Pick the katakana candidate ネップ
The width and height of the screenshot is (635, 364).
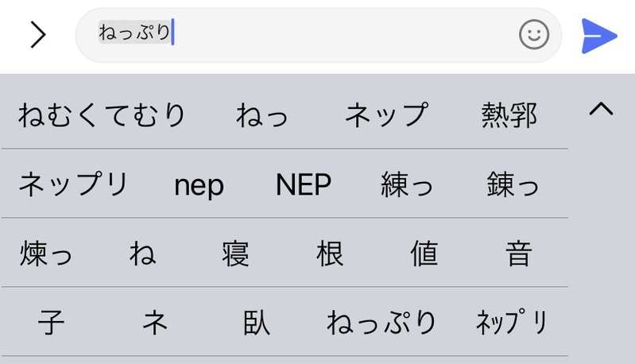tap(387, 115)
